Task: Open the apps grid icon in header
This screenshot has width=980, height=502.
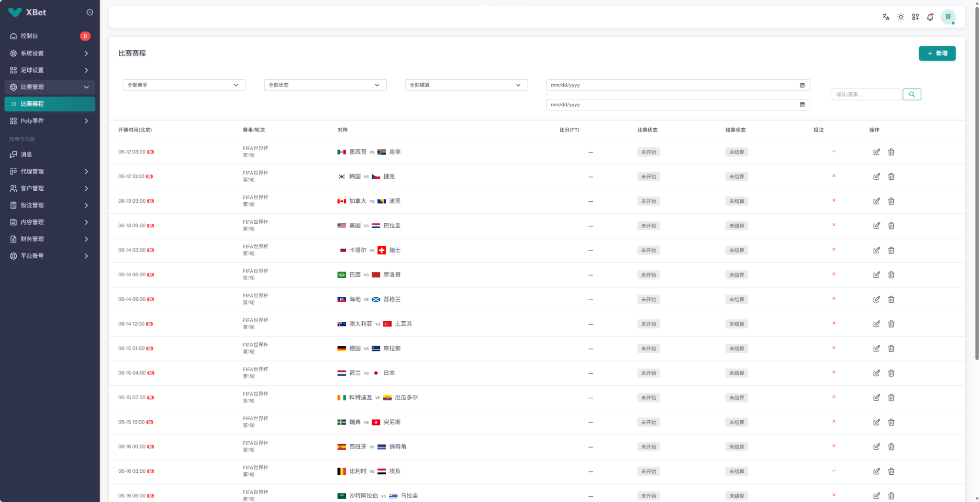Action: [915, 17]
